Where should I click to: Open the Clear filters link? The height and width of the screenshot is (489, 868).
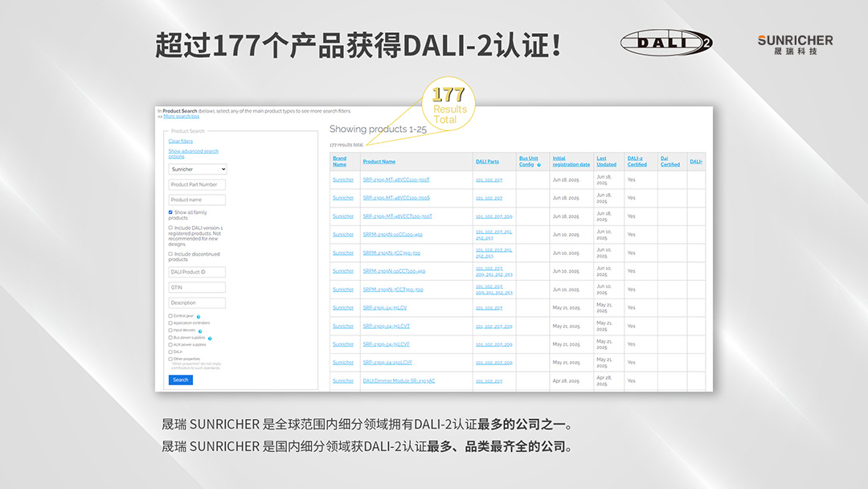pyautogui.click(x=182, y=142)
